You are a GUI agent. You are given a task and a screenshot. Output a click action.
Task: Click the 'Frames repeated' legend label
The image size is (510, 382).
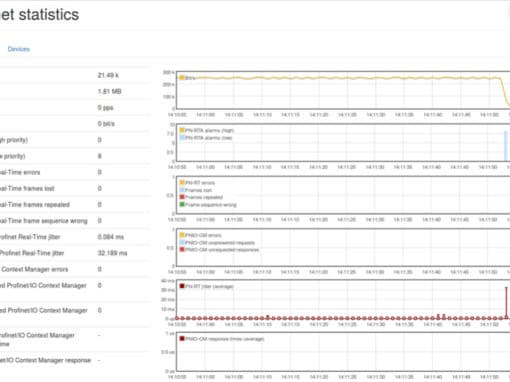pyautogui.click(x=204, y=197)
